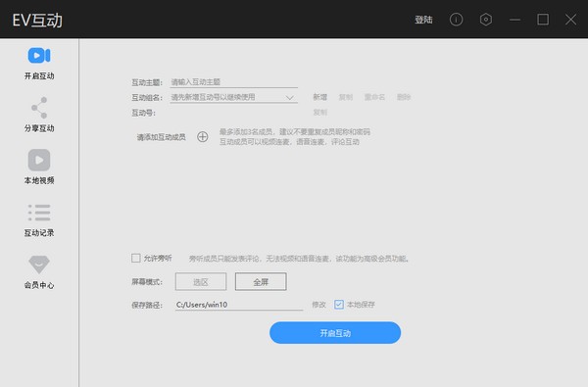Minimize the EV互动 window

point(514,20)
